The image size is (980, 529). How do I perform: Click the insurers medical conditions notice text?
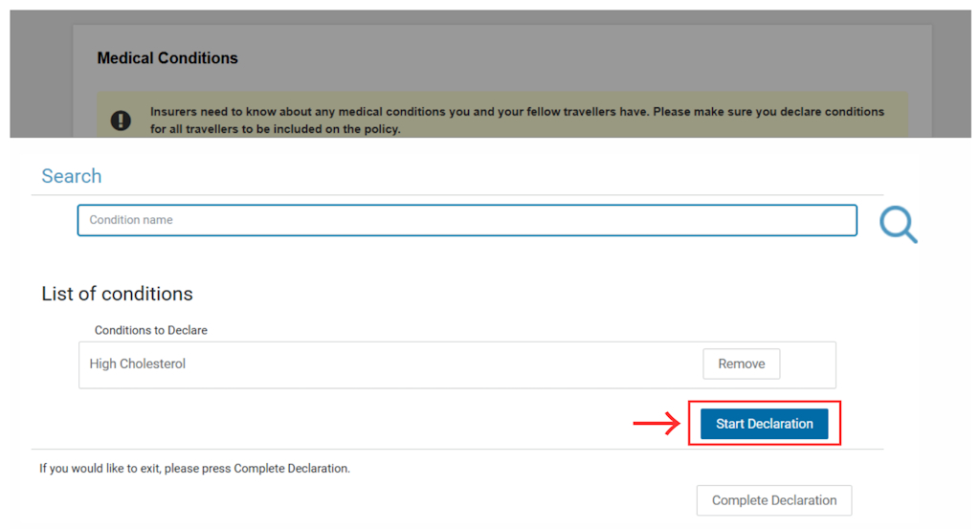pyautogui.click(x=517, y=120)
